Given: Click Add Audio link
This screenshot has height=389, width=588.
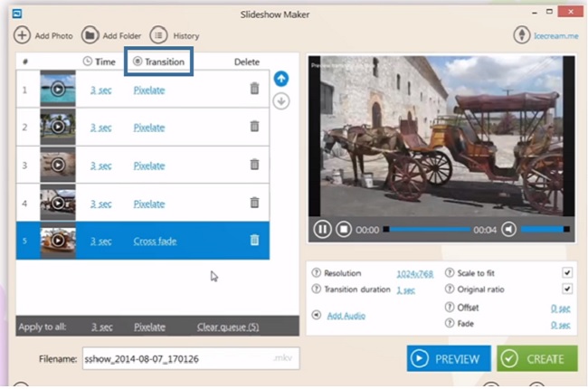Looking at the screenshot, I should click(x=346, y=316).
